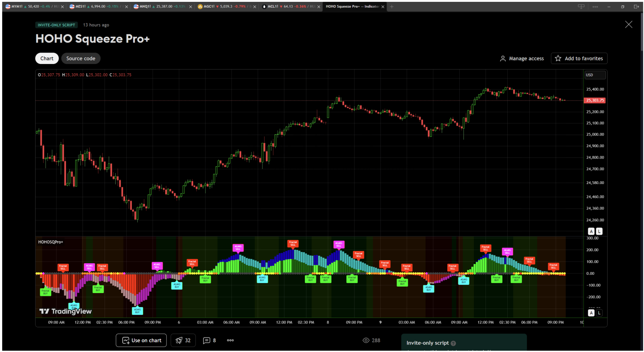Open the USD currency dropdown

point(595,75)
